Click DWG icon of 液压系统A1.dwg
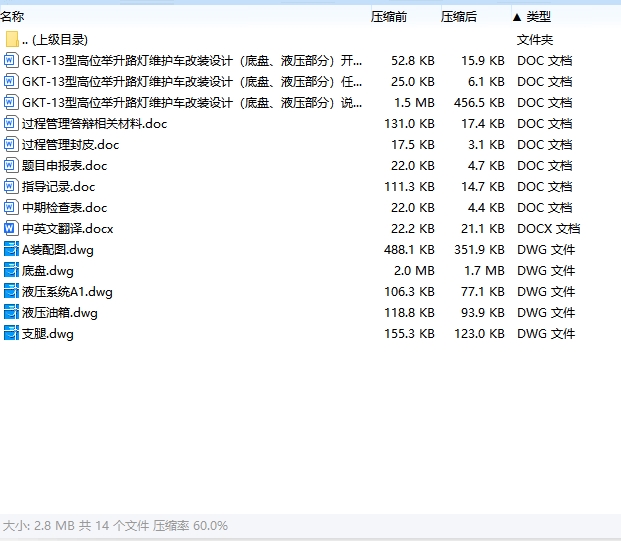This screenshot has height=541, width=621. [x=11, y=291]
